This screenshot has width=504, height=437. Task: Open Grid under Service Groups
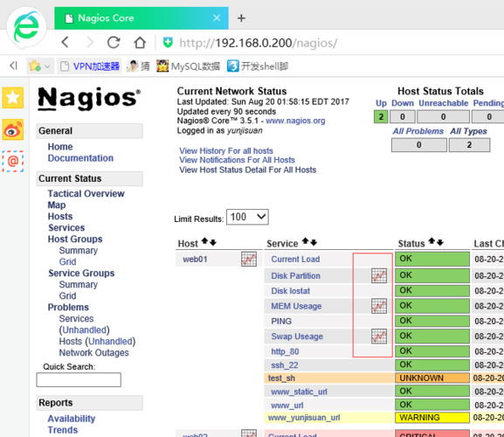[x=67, y=295]
